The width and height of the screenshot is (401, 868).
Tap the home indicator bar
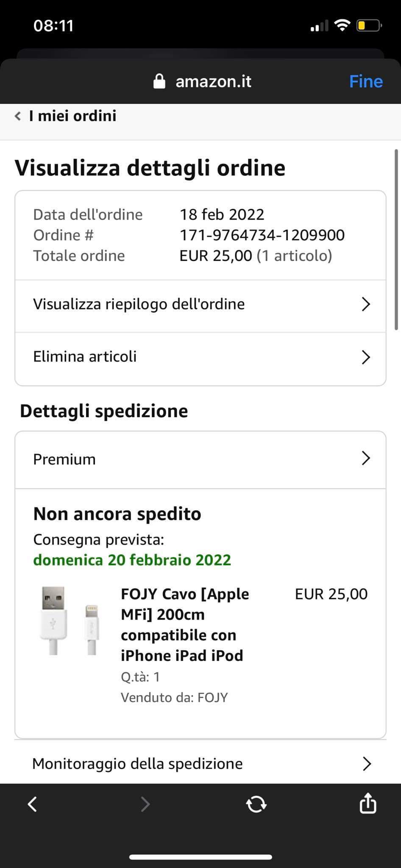tap(200, 857)
